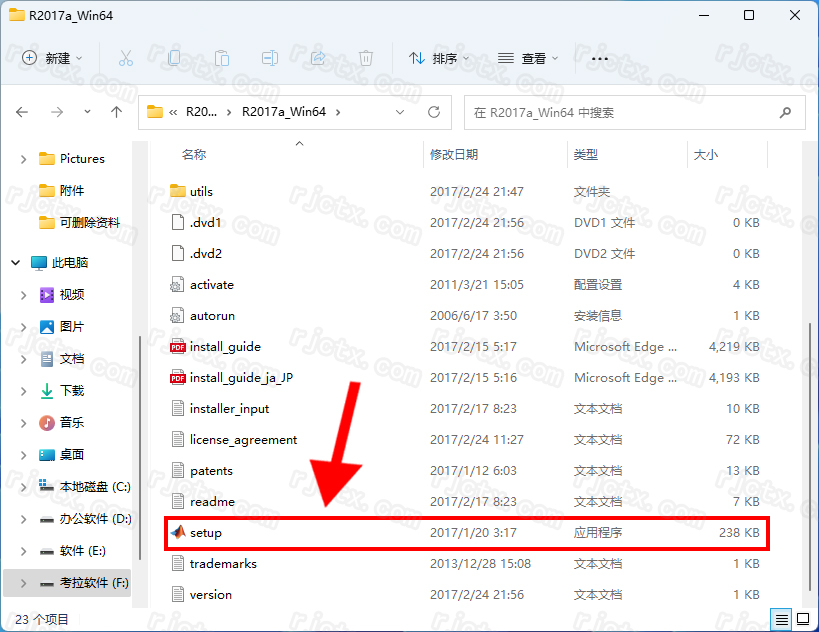Open the setup application file
Screen dimensions: 819x632
click(x=206, y=533)
